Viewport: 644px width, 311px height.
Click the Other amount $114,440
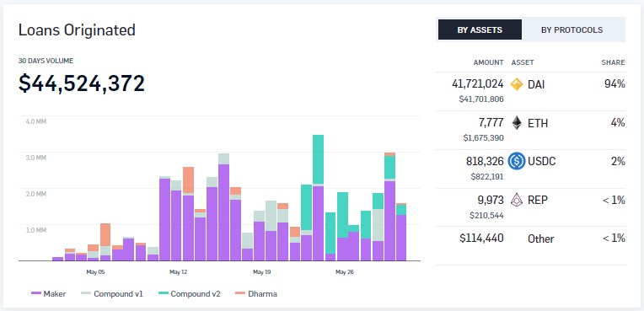480,238
